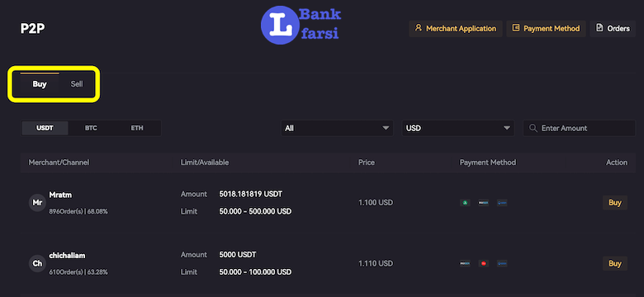Click the LBank farsi logo
This screenshot has width=644, height=297.
301,25
